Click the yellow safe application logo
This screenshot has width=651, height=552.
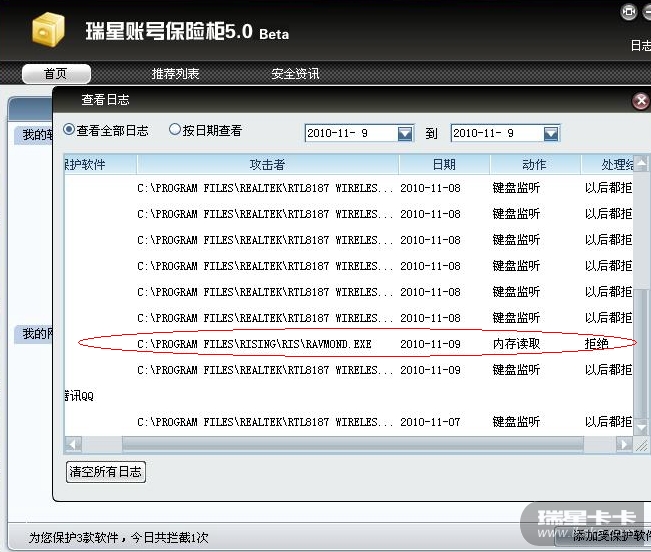[49, 29]
